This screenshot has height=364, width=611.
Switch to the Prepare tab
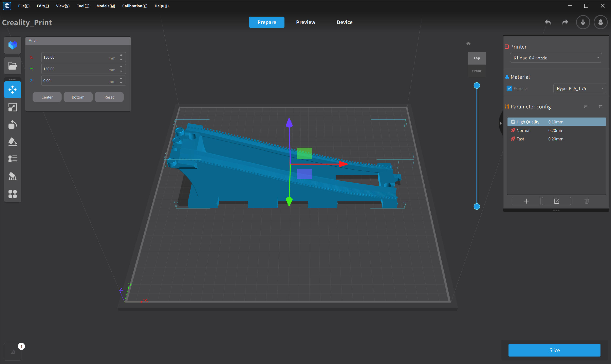266,22
